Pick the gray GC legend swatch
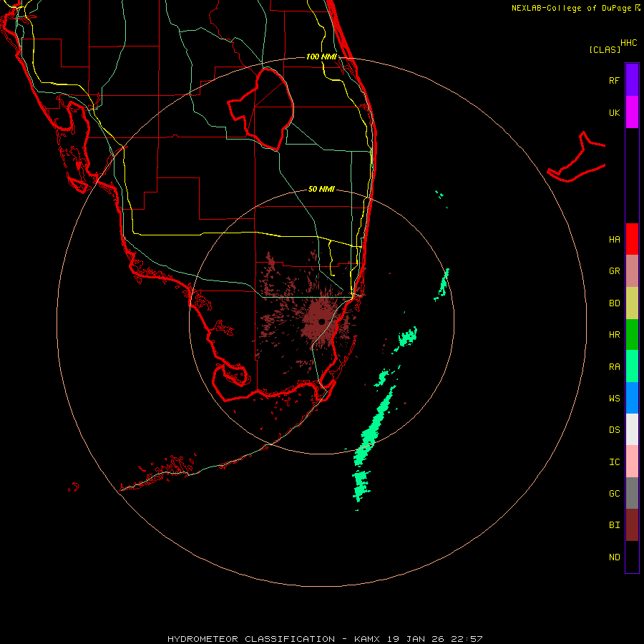644x644 pixels. click(632, 493)
